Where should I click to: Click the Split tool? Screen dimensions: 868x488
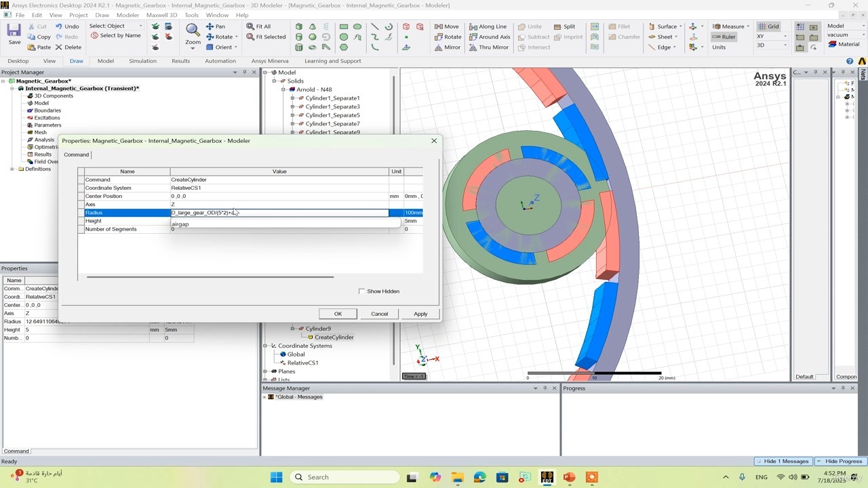pyautogui.click(x=564, y=26)
